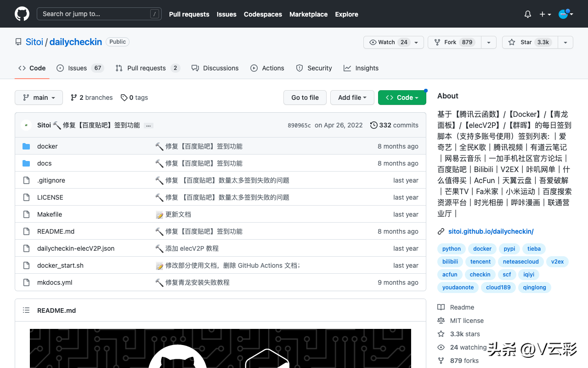Screen dimensions: 588x368
Task: Click the commit history clock icon
Action: 374,125
